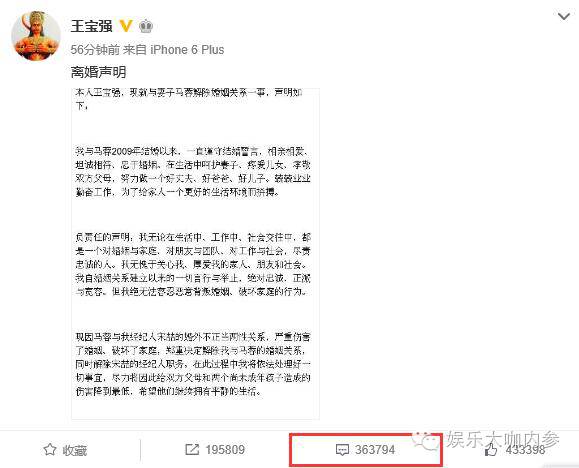Image resolution: width=579 pixels, height=468 pixels.
Task: Expand the post options chevron menu
Action: coord(563,16)
